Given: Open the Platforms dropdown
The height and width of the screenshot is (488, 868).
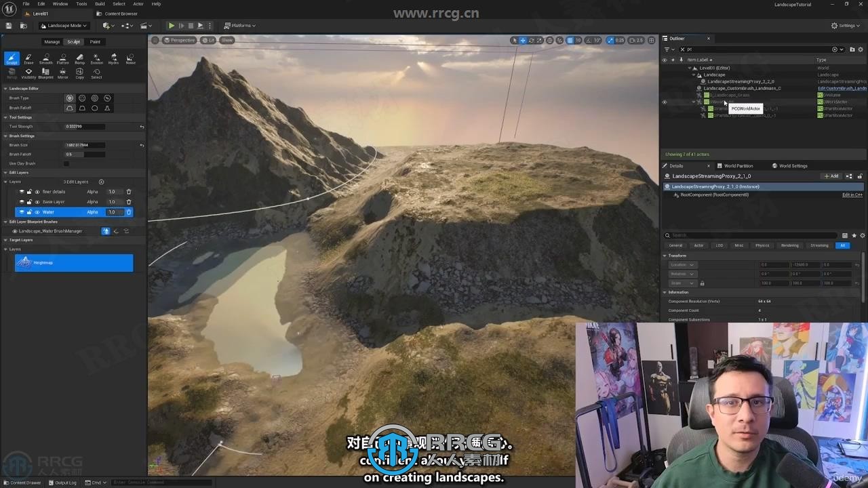Looking at the screenshot, I should pyautogui.click(x=240, y=26).
